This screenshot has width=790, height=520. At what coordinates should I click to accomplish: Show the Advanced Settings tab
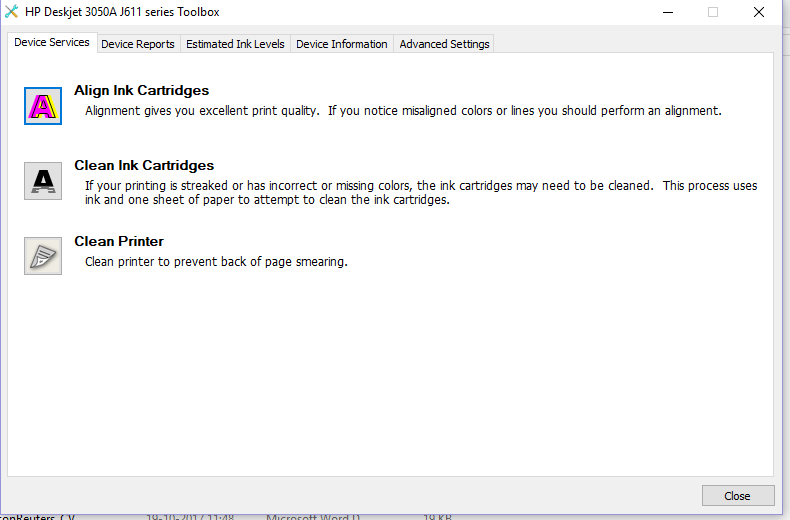(x=444, y=44)
